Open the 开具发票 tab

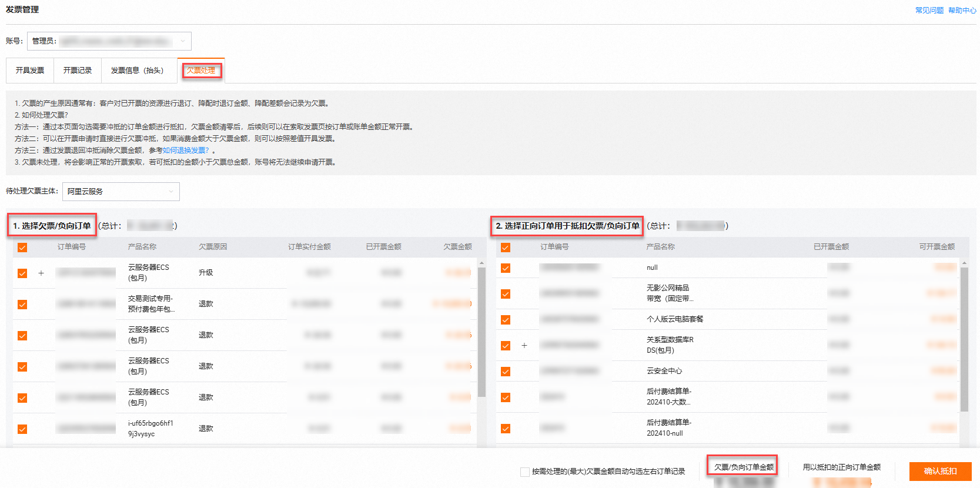pyautogui.click(x=30, y=71)
